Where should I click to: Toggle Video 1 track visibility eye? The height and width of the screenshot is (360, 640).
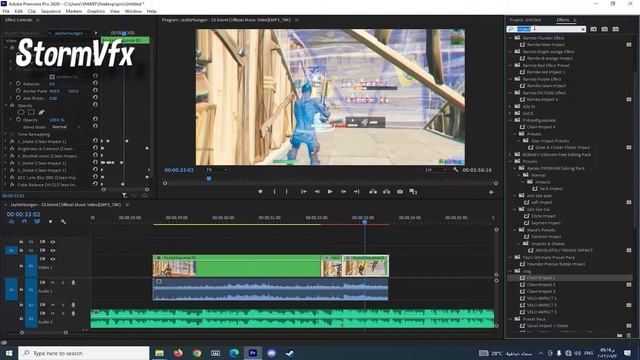(53, 259)
